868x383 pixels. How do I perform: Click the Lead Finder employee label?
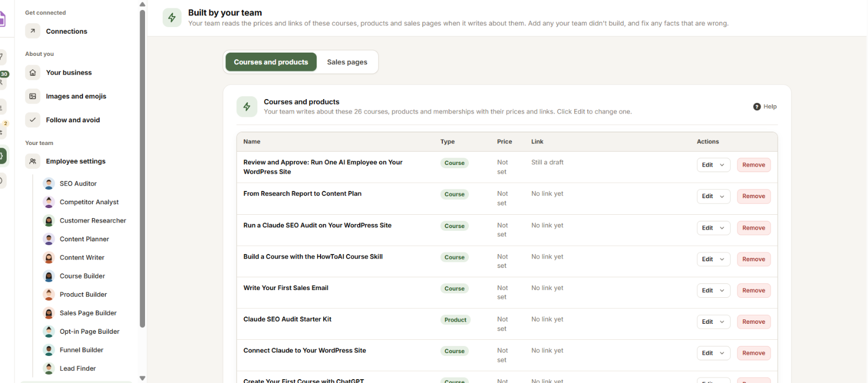(x=77, y=368)
